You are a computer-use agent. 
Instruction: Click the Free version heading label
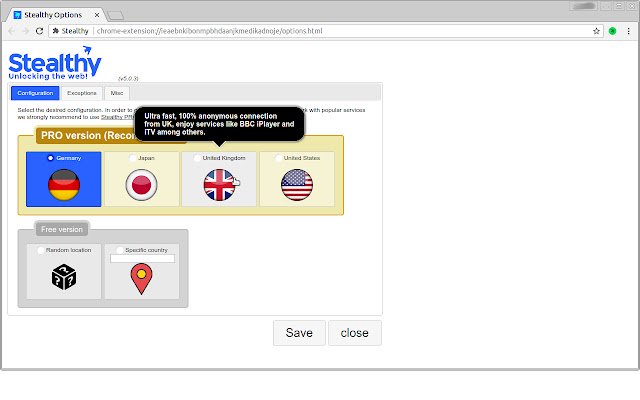tap(62, 229)
